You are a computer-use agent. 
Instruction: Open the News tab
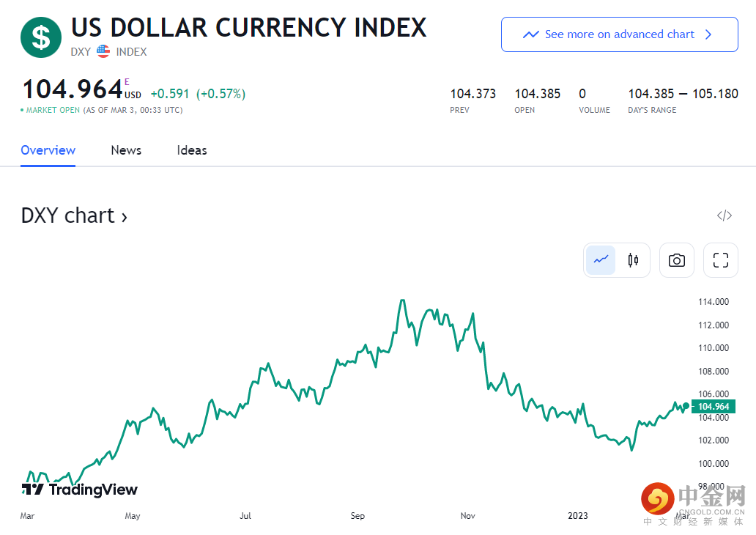126,150
